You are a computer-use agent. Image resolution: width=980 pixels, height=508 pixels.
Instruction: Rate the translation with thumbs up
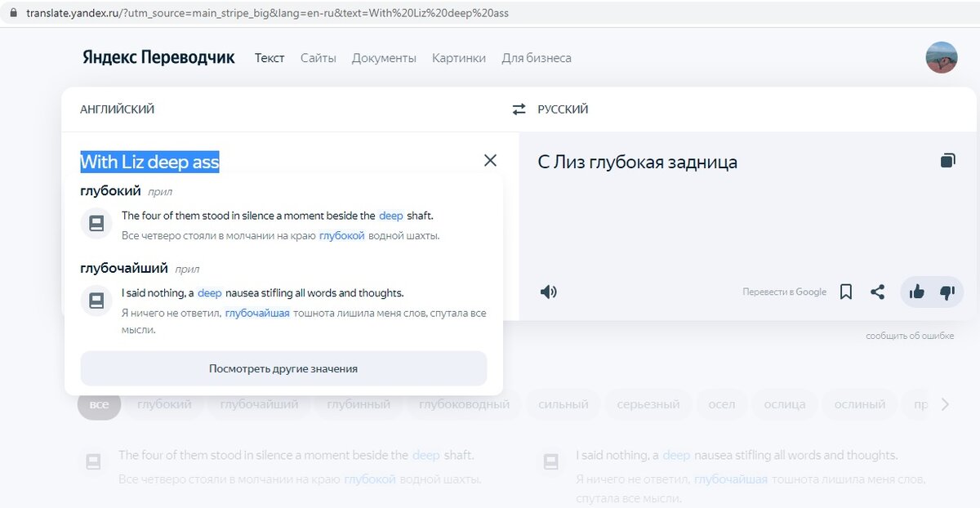pos(915,292)
